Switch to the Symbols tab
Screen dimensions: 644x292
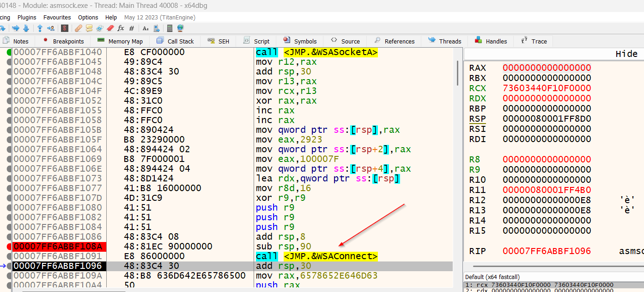click(300, 41)
